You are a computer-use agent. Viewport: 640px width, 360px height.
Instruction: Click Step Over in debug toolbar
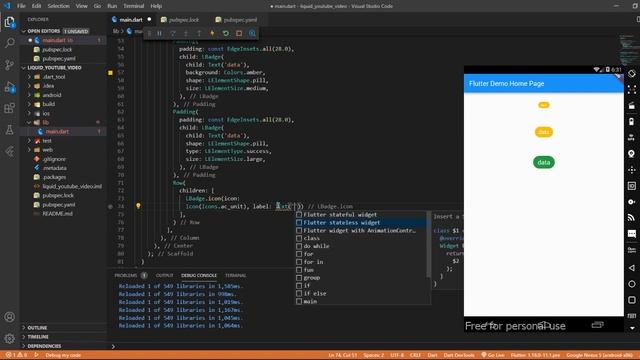[173, 33]
